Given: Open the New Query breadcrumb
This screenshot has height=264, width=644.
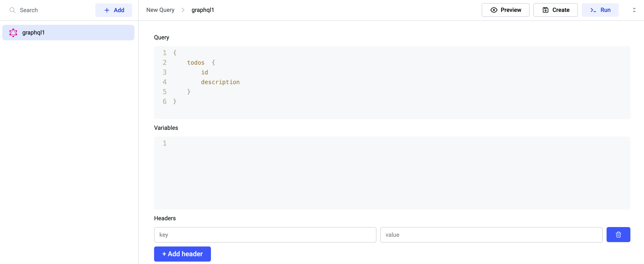Looking at the screenshot, I should [160, 10].
